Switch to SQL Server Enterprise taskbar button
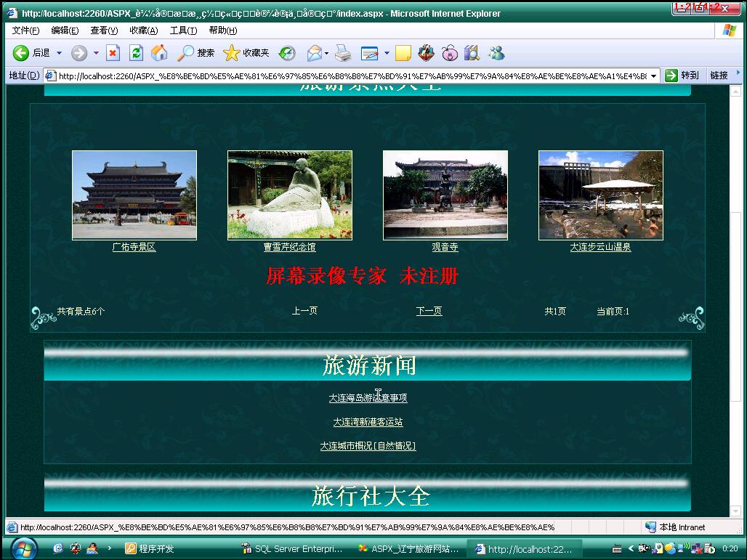Viewport: 747px width, 560px height. coord(292,548)
